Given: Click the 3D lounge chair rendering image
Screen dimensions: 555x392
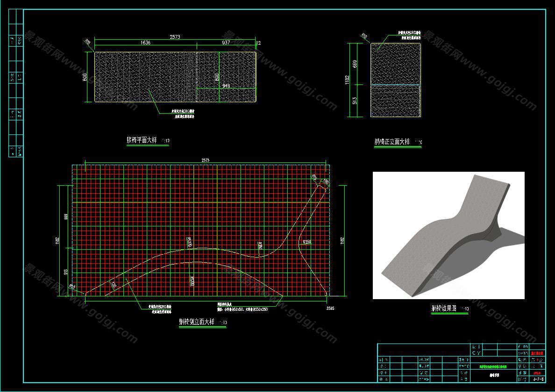Looking at the screenshot, I should pos(448,235).
